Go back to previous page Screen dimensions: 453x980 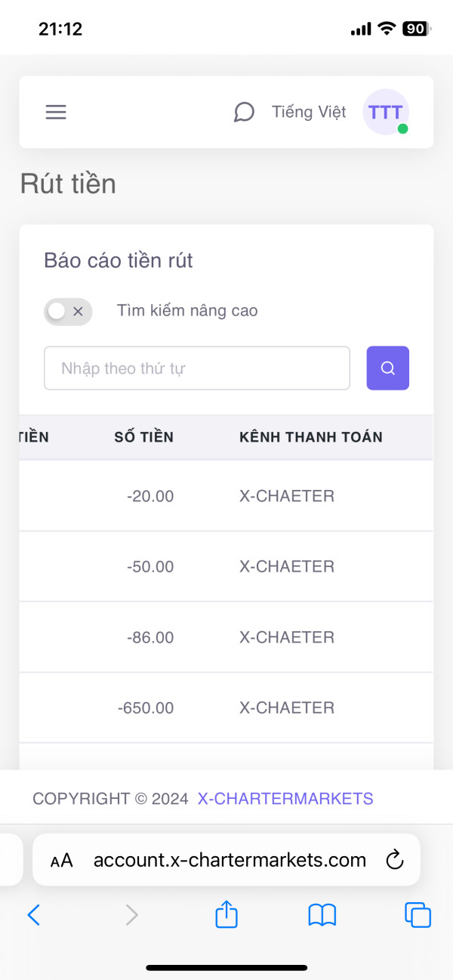pyautogui.click(x=34, y=915)
